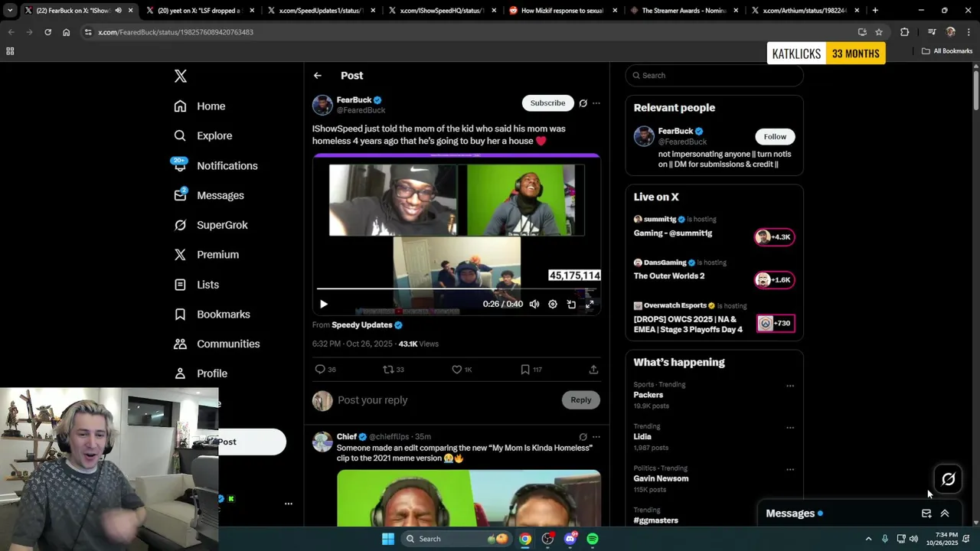Open summit1g Gaming live broadcast
The width and height of the screenshot is (980, 551).
714,227
